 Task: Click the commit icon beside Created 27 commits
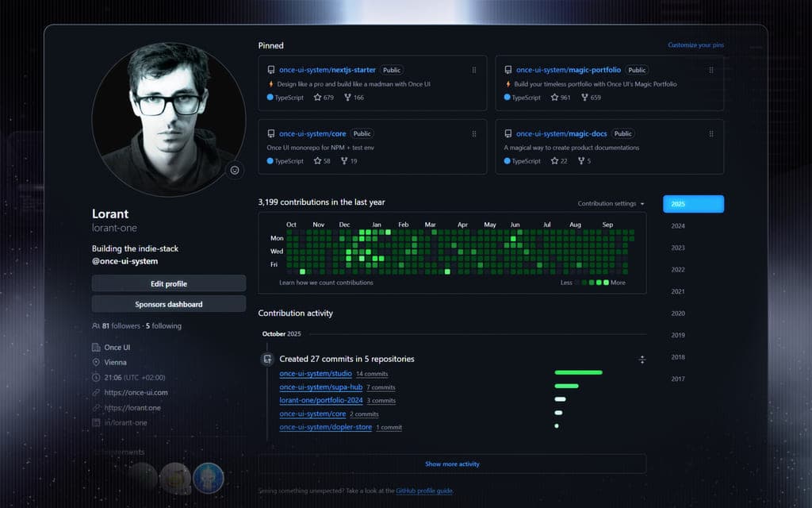click(267, 359)
